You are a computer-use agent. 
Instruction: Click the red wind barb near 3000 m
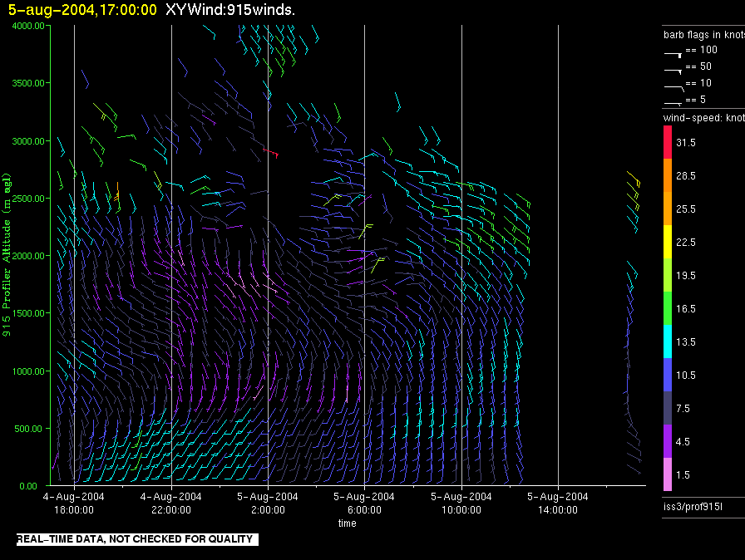[271, 153]
